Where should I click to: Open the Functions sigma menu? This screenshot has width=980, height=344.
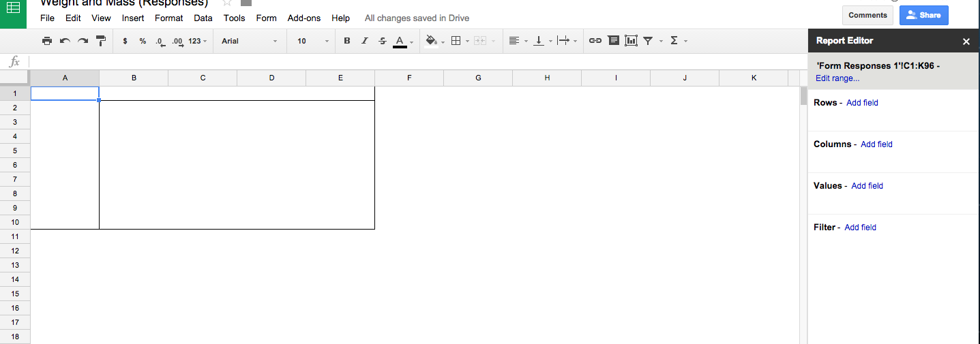pos(674,41)
